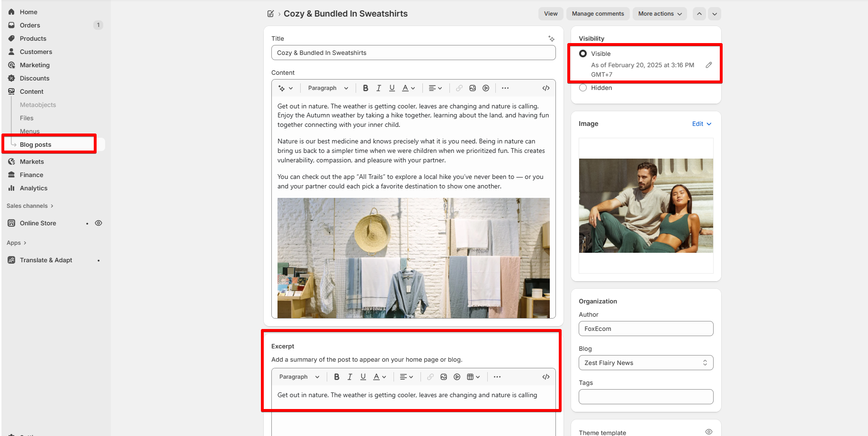Click the shop image inside content
868x436 pixels.
pos(413,258)
